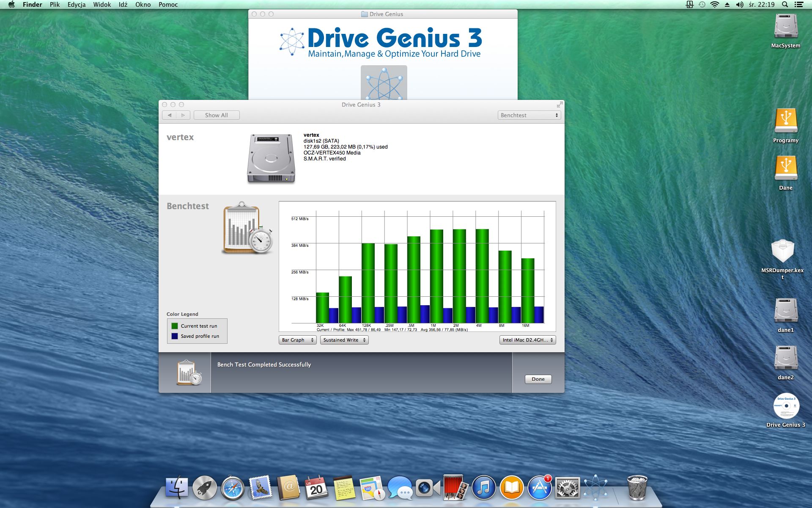Click 'Bench Test Completed Successfully' status text

(x=264, y=364)
